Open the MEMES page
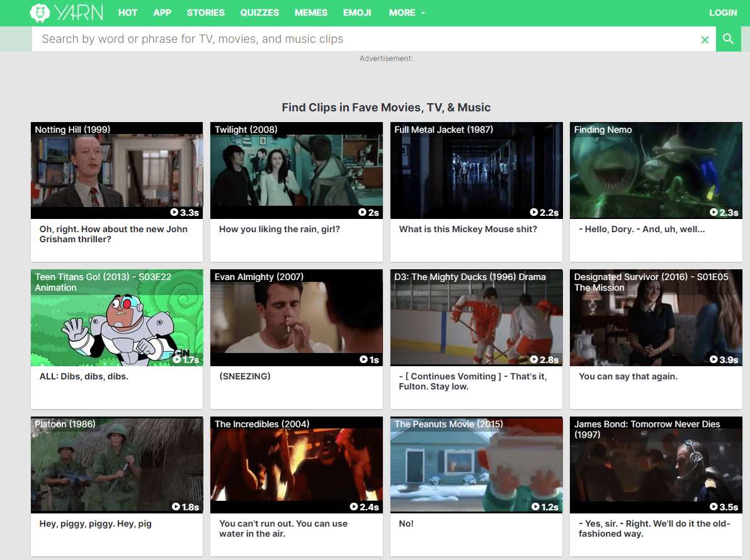 tap(311, 13)
